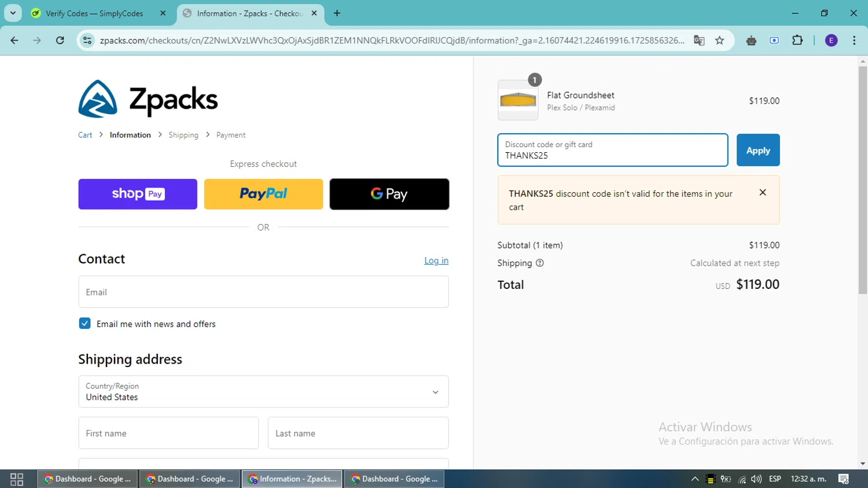
Task: Open Information - Zpacks taskbar item
Action: coord(292,479)
